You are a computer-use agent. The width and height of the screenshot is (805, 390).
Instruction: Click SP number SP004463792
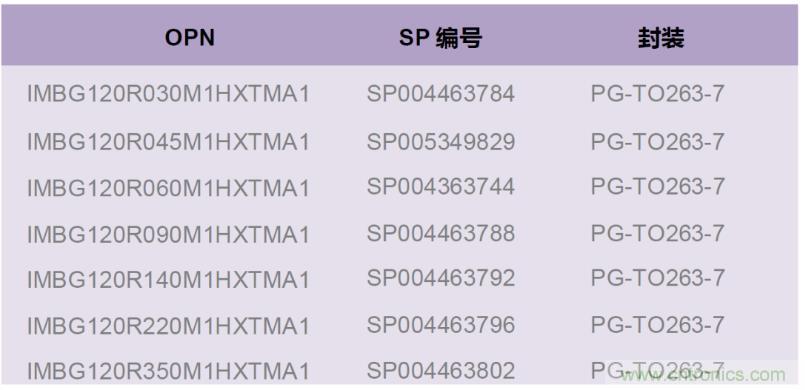tap(440, 278)
